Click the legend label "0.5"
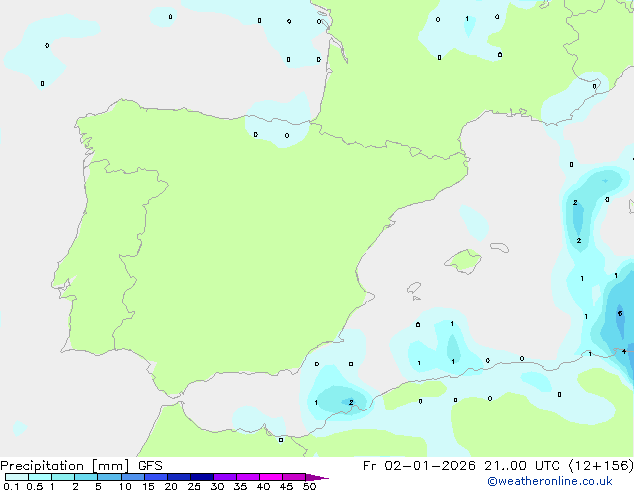The height and width of the screenshot is (490, 634). (35, 486)
